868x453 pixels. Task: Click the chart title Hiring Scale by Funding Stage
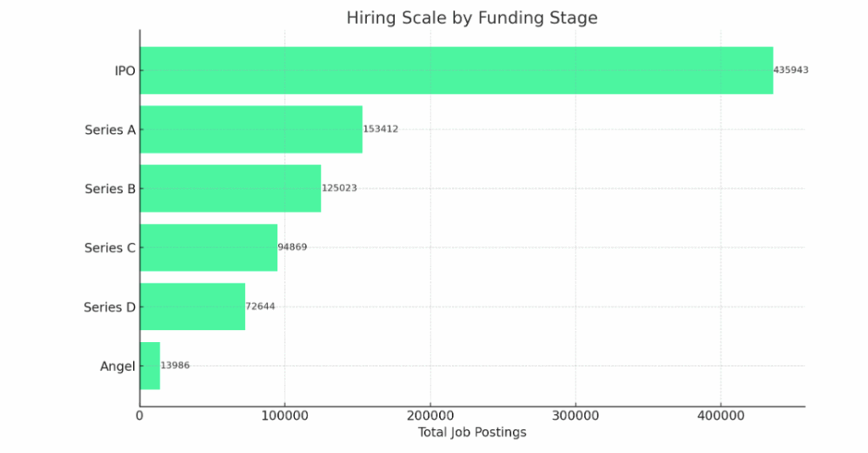(x=472, y=18)
